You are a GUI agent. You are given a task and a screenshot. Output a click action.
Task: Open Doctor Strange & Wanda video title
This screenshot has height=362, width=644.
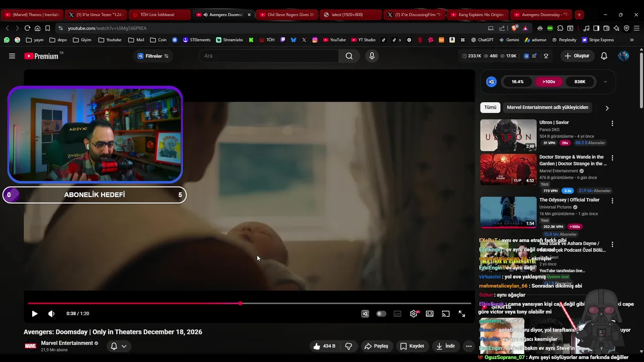tap(573, 160)
